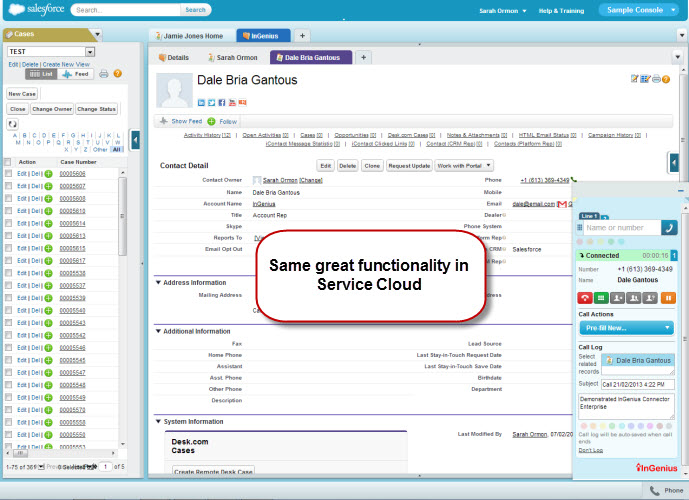Minimize the InGenius softphone panel
The width and height of the screenshot is (689, 500).
click(x=681, y=191)
